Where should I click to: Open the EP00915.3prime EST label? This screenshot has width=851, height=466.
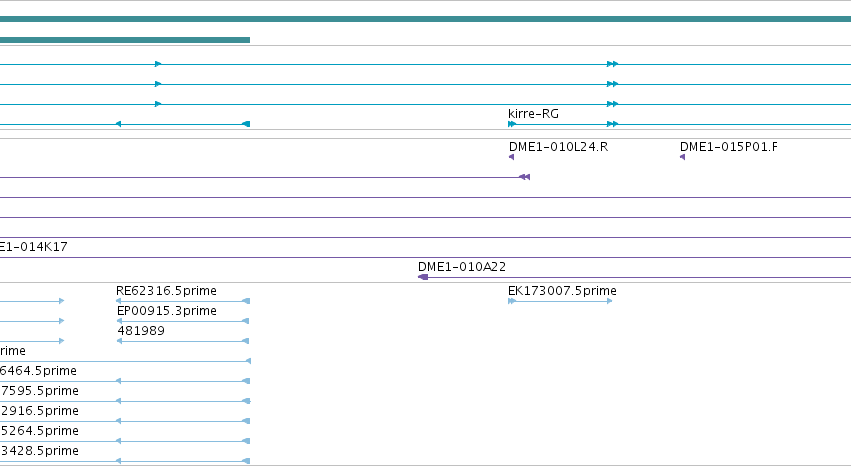tap(167, 311)
